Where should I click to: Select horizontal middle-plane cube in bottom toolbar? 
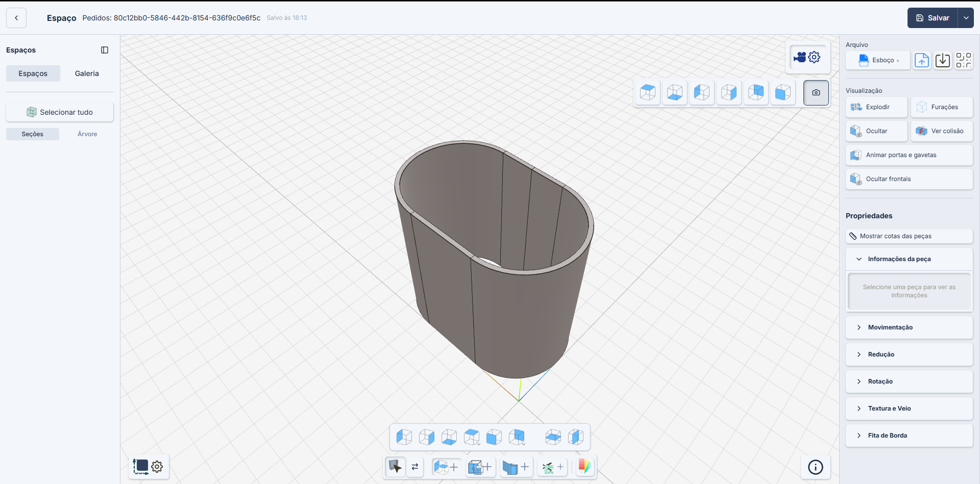coord(553,437)
